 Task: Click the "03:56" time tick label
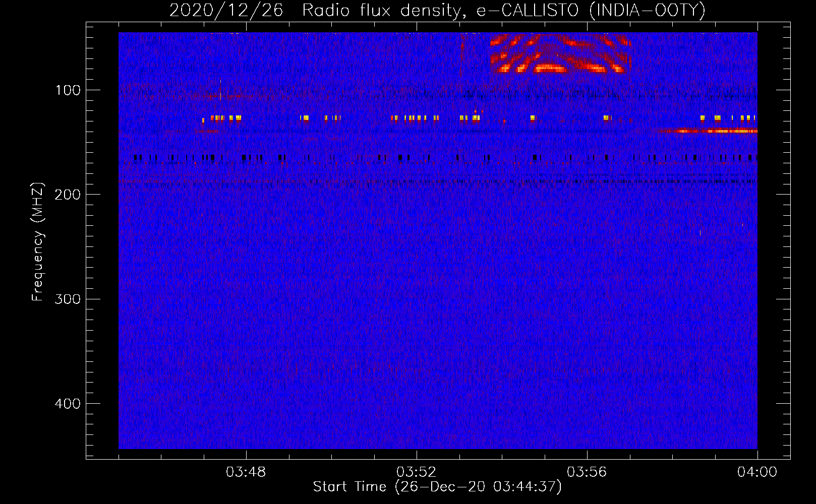coord(587,472)
